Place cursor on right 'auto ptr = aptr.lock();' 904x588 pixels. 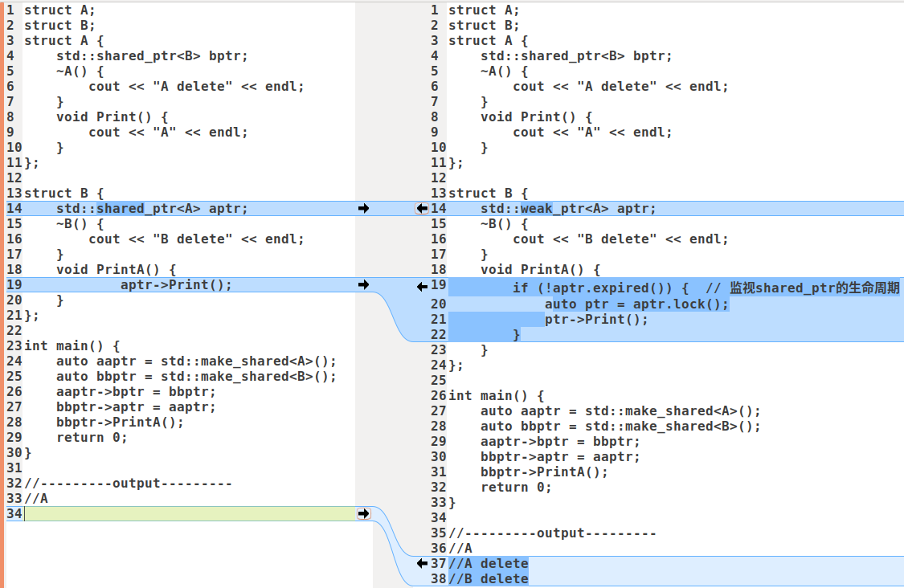pyautogui.click(x=636, y=304)
